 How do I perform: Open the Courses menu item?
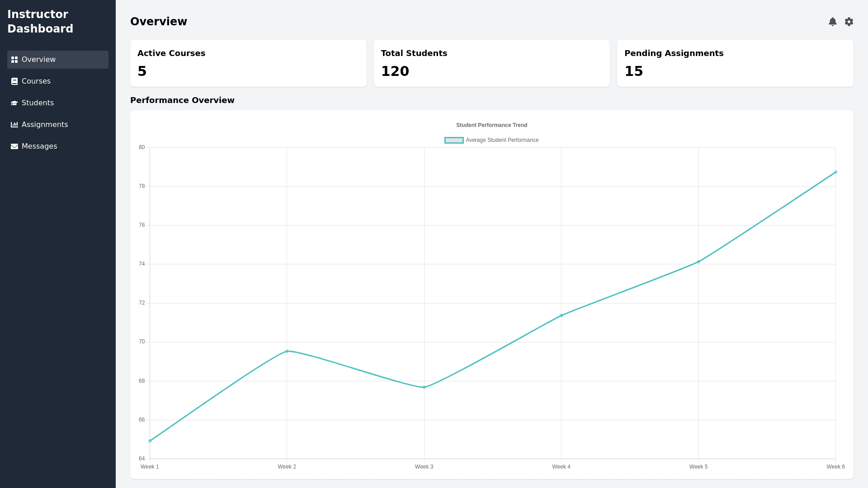[36, 81]
